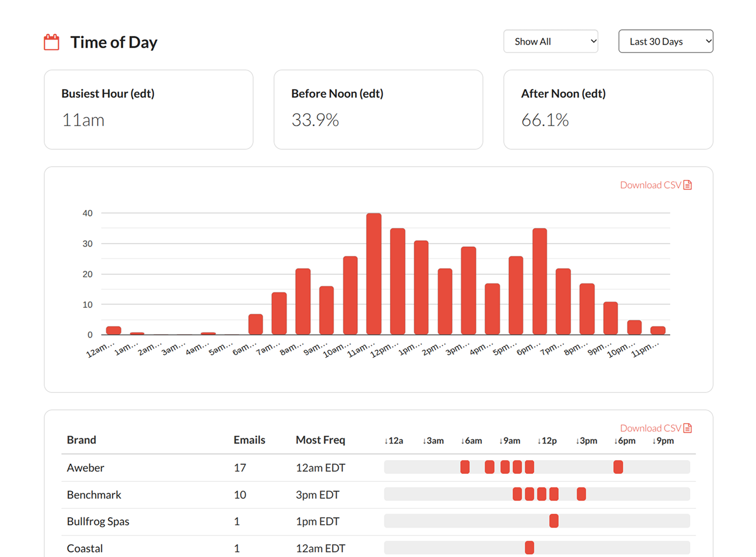Click the 7am bar in the chart
Screen dimensions: 756x557
pos(279,313)
